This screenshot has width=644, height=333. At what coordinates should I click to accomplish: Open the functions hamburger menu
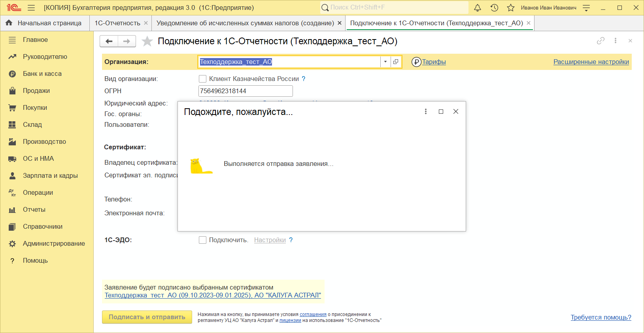tap(31, 8)
